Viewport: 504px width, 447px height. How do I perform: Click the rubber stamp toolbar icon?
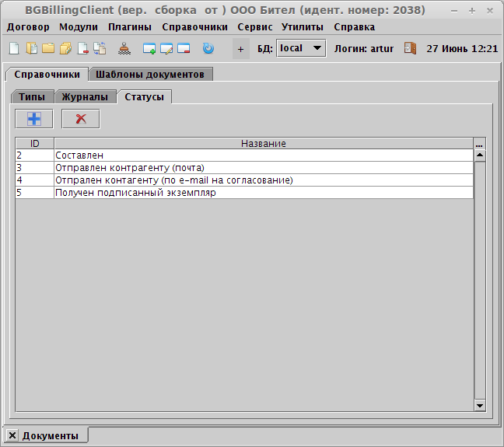point(124,48)
